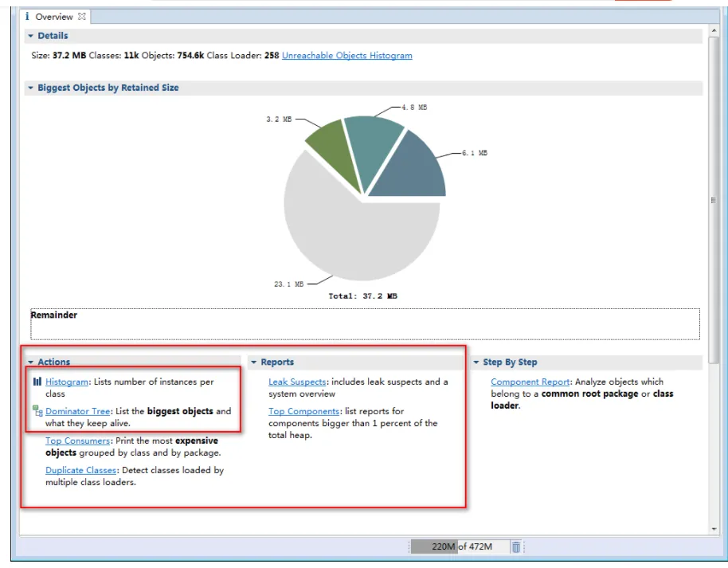Click the Overview tab info icon

pos(27,16)
